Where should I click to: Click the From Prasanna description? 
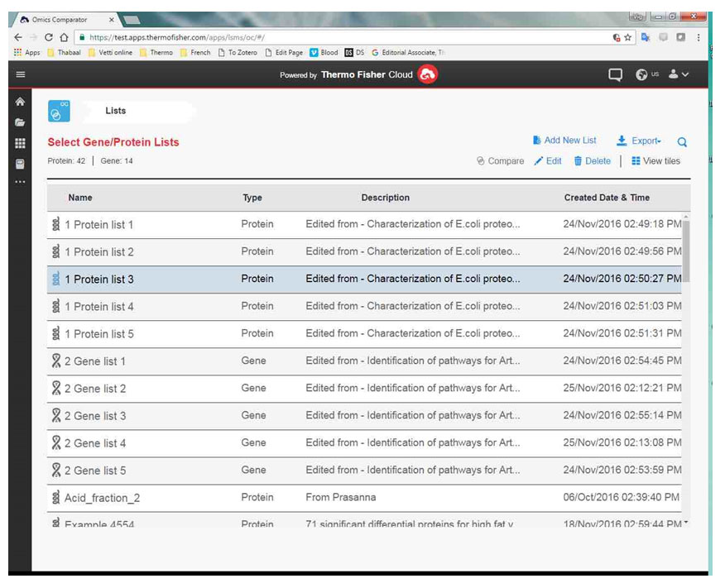pos(341,497)
